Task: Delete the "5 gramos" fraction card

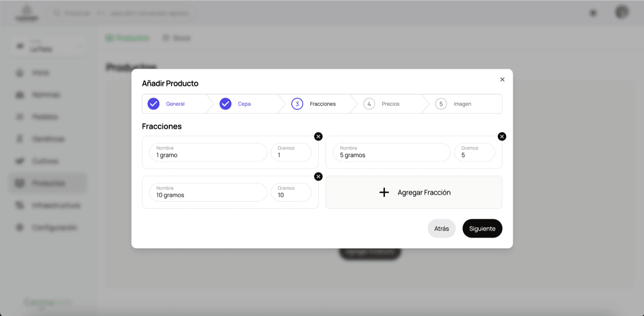Action: coord(502,137)
